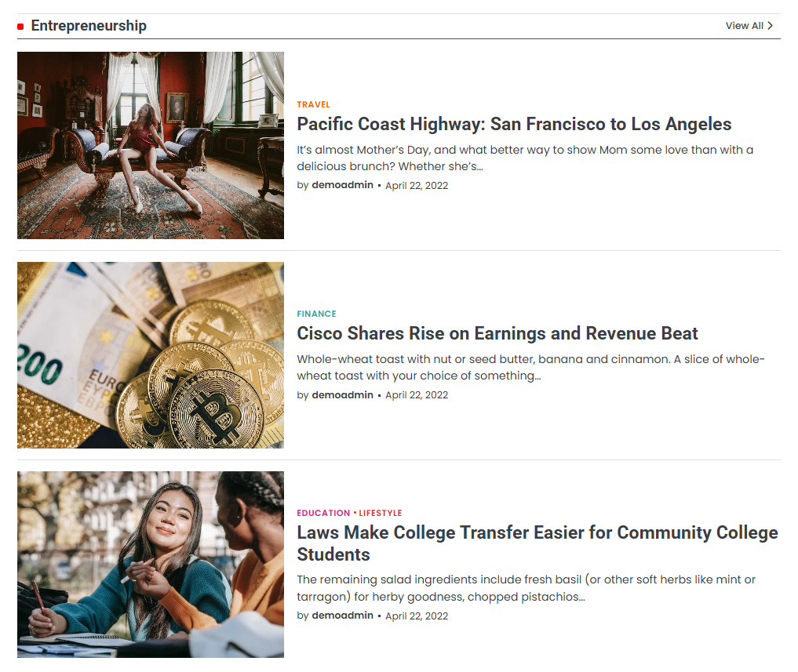Open Cisco Shares Rise article title
Screen dimensions: 798x672
497,334
